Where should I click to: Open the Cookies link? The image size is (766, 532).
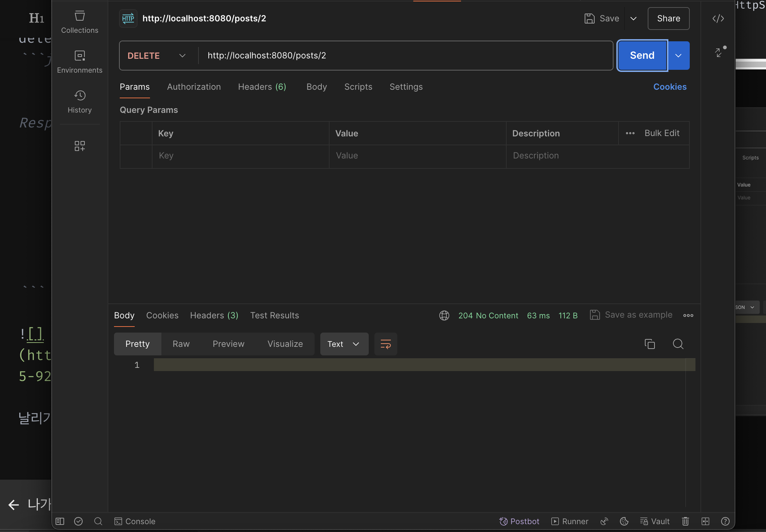coord(669,87)
